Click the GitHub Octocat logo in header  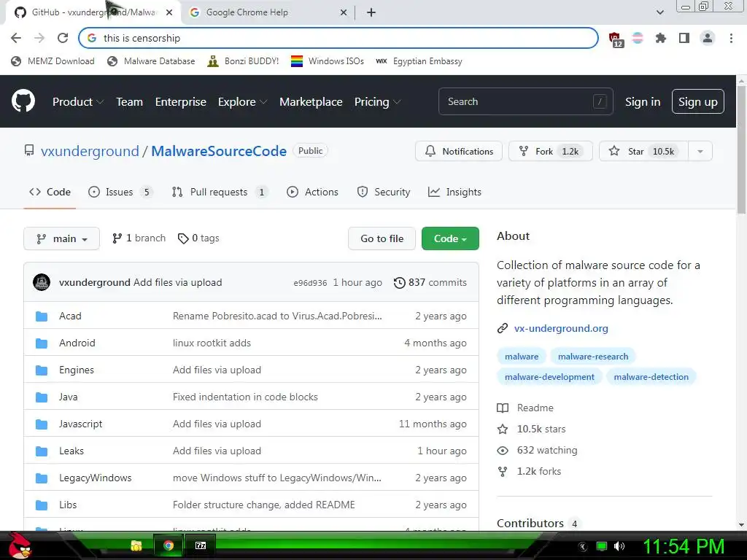(23, 101)
